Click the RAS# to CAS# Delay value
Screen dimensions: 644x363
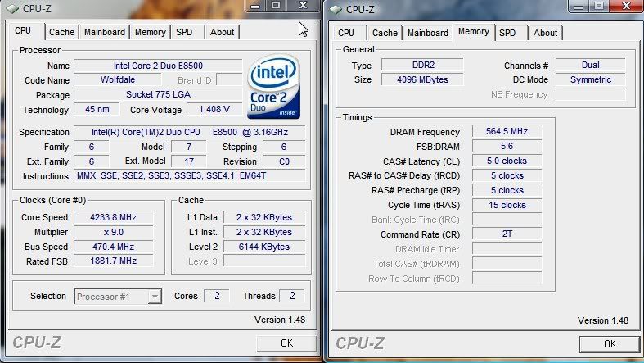point(507,175)
